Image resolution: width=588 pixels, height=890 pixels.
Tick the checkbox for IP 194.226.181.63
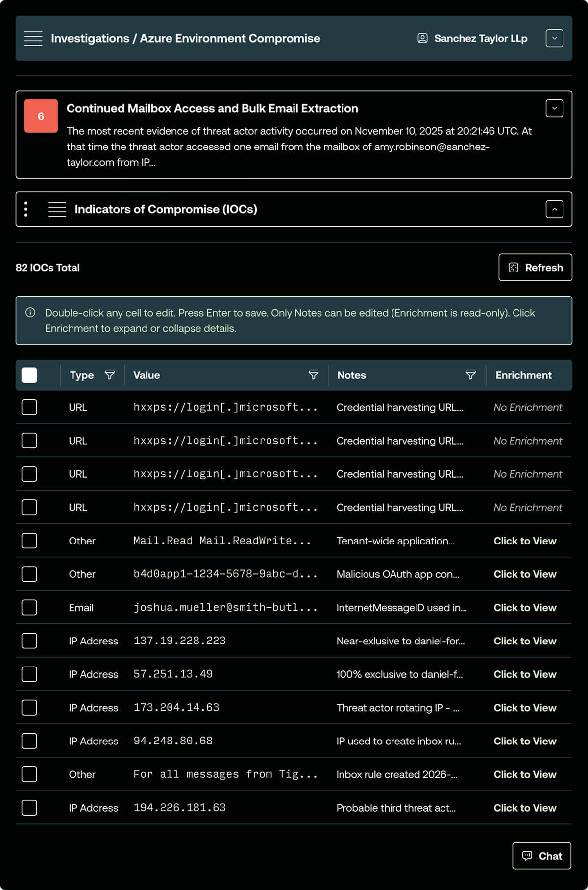click(x=29, y=807)
